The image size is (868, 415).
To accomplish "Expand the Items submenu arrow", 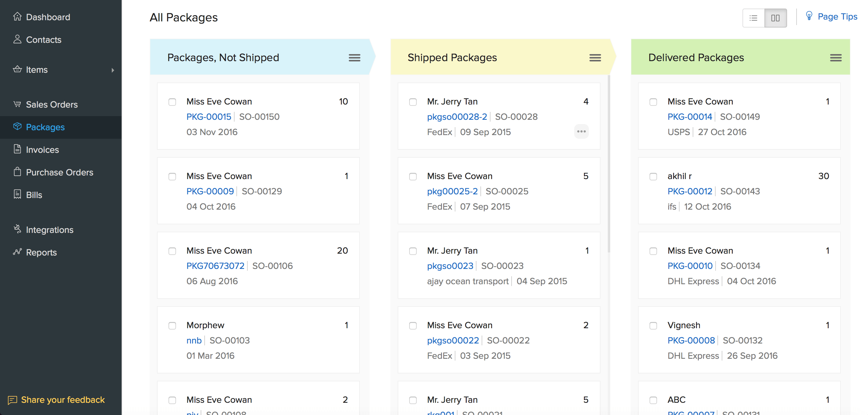I will [x=113, y=70].
